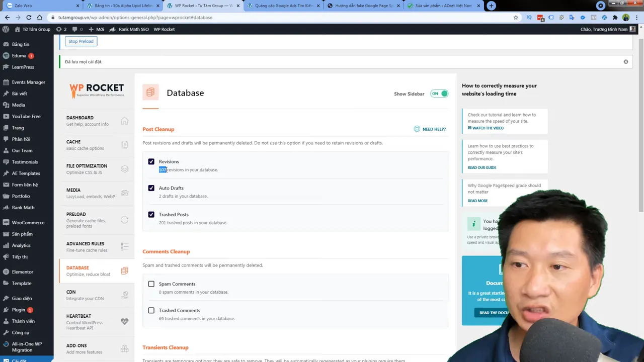Viewport: 644px width, 362px height.
Task: Enable Trashed Comments cleanup checkbox
Action: 151,311
